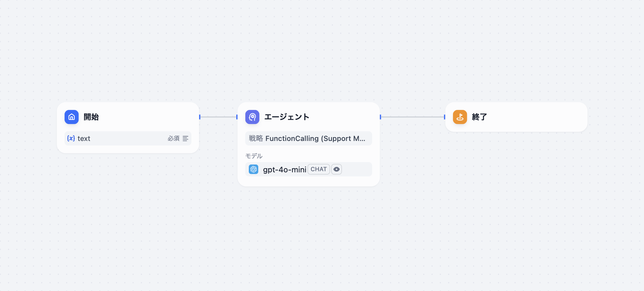Select the gpt-4o-mini model name
Screen dimensions: 644x291
pyautogui.click(x=285, y=170)
